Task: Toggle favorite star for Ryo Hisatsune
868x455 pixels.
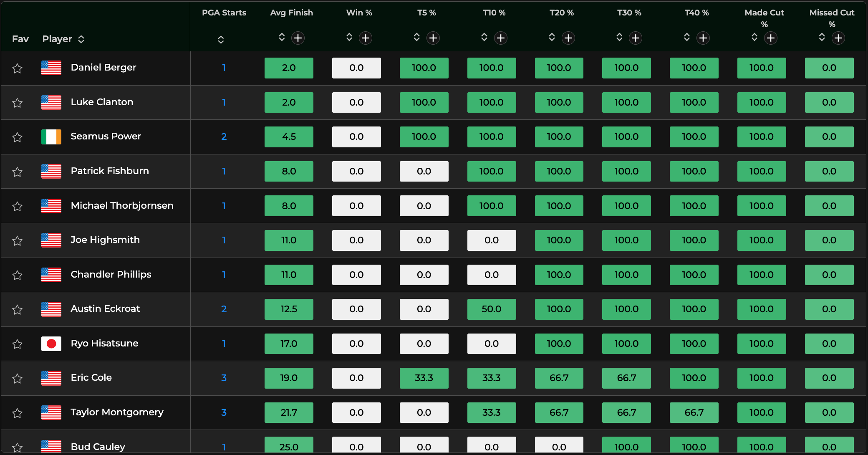Action: pyautogui.click(x=17, y=344)
